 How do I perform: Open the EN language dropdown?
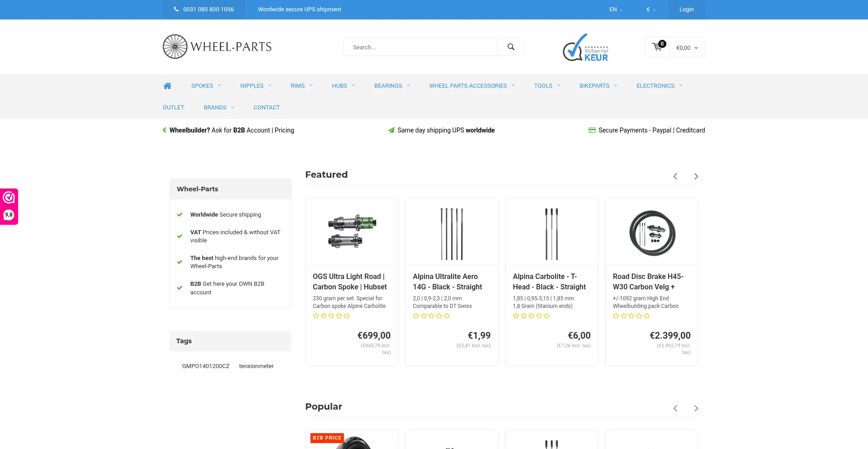pos(616,9)
